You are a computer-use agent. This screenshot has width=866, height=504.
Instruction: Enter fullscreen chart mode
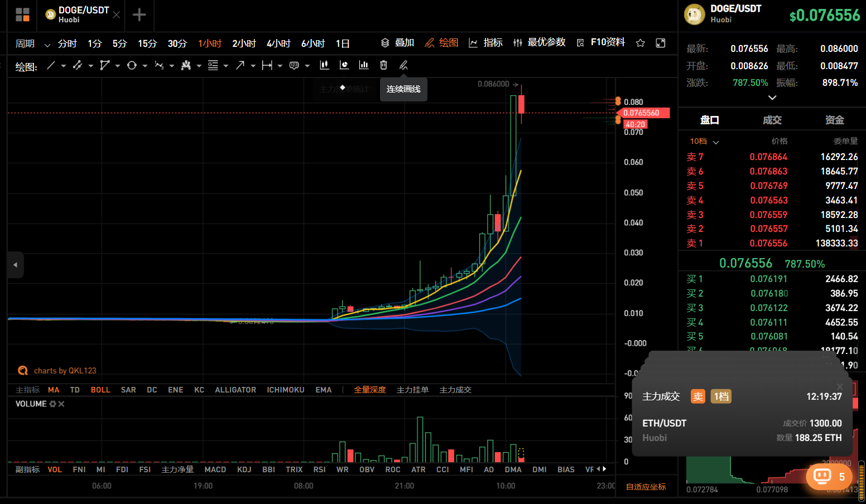click(661, 43)
